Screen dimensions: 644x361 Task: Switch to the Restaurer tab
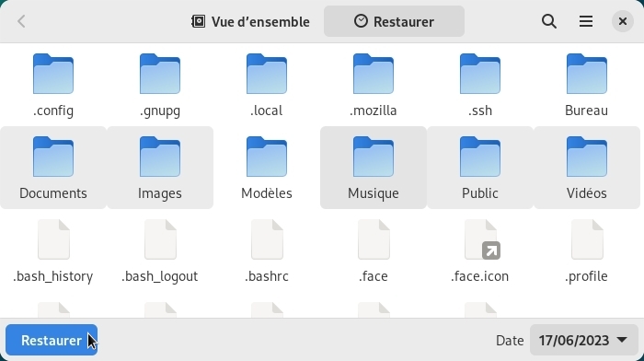(x=394, y=21)
